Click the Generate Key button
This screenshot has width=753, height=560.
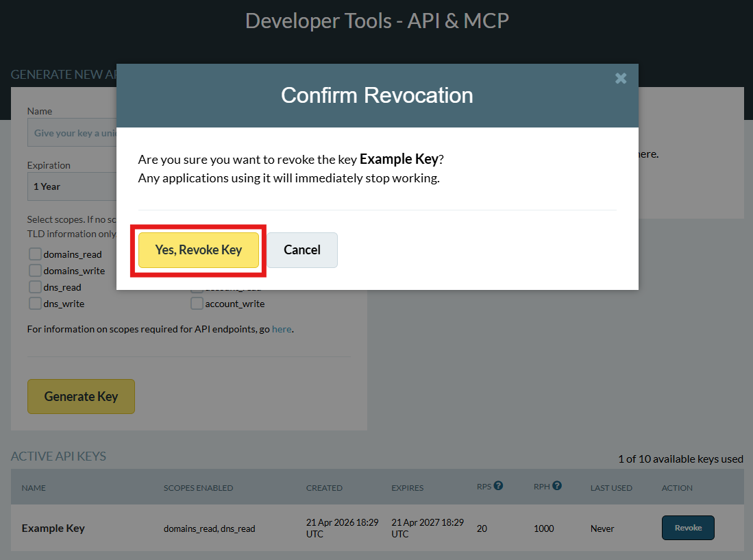pyautogui.click(x=81, y=396)
